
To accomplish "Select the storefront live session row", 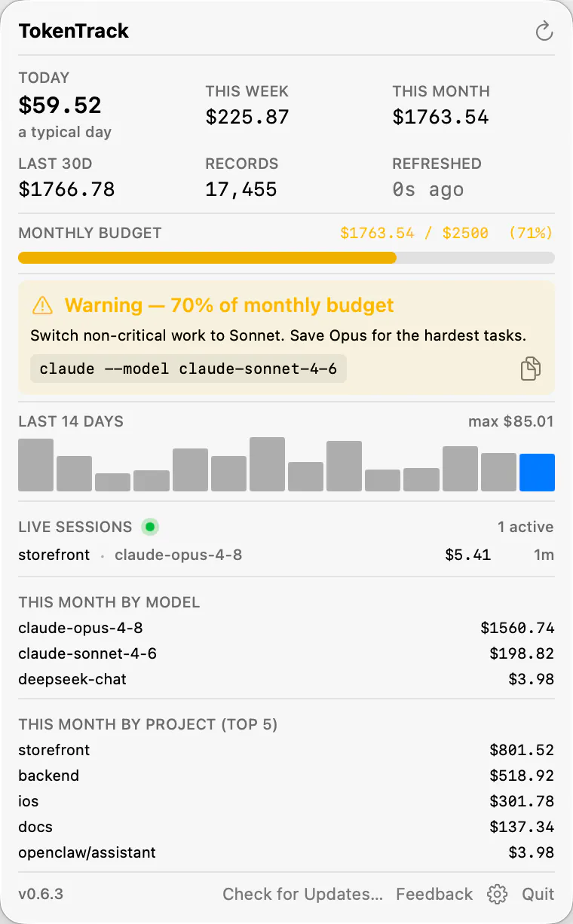I will [x=286, y=555].
